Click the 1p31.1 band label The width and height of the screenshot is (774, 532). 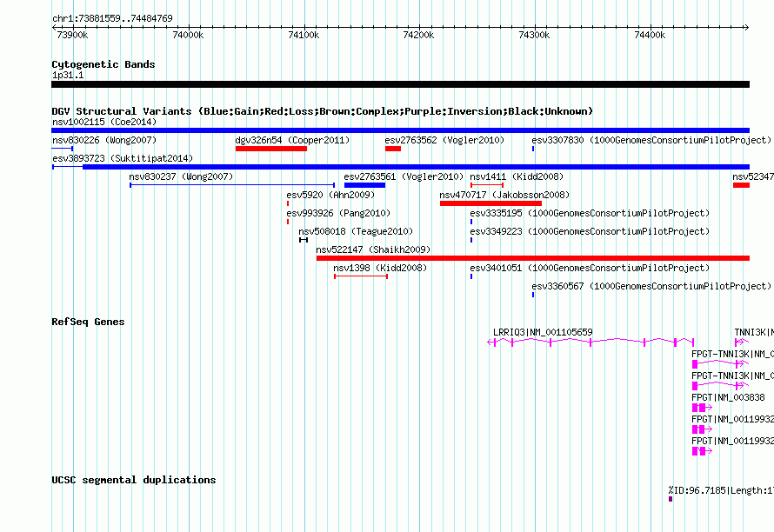68,75
